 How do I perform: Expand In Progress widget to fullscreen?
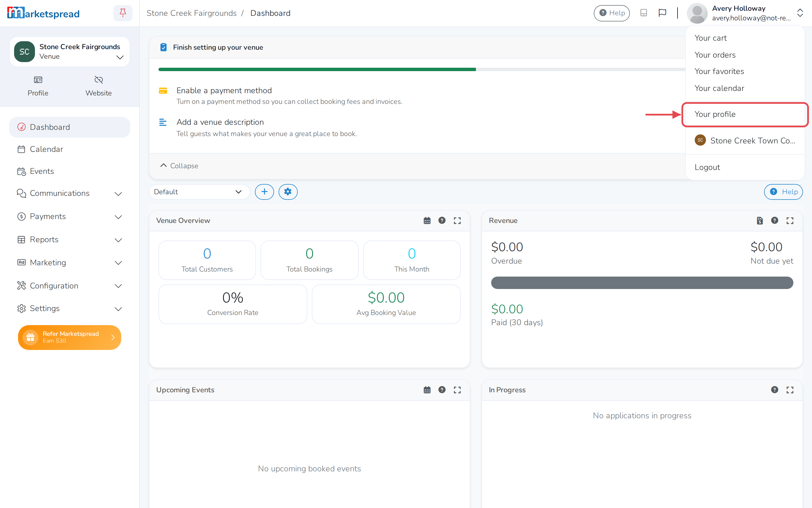790,390
